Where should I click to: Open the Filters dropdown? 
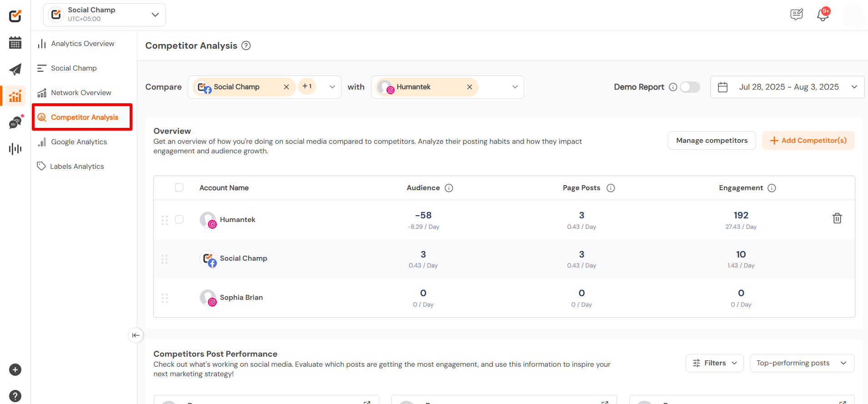point(714,363)
